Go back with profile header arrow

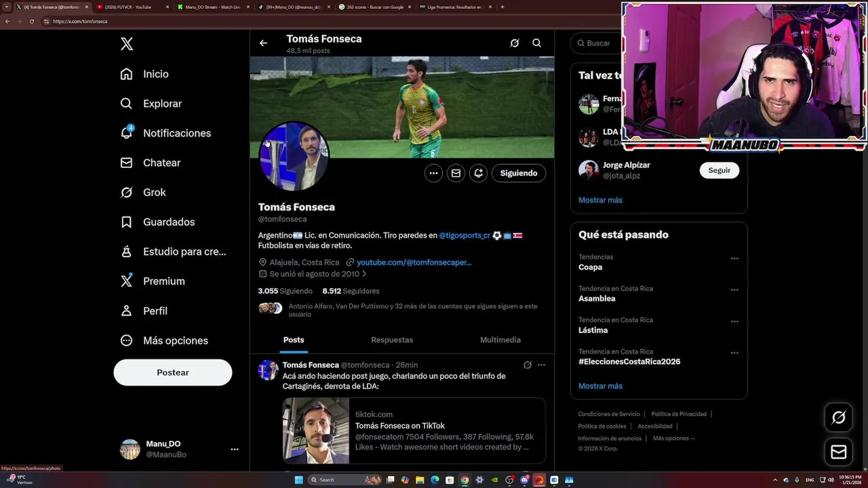pos(263,43)
